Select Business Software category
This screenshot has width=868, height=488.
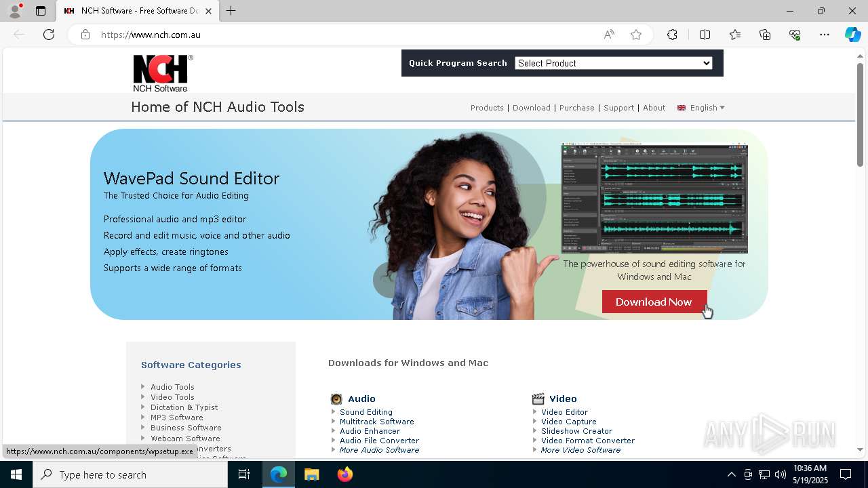(186, 428)
